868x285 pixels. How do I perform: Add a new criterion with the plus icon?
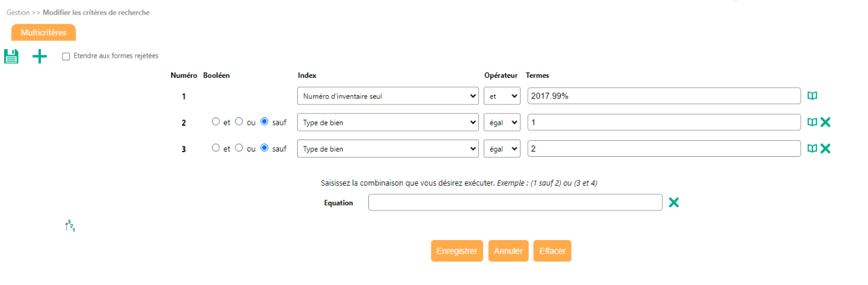[x=40, y=57]
